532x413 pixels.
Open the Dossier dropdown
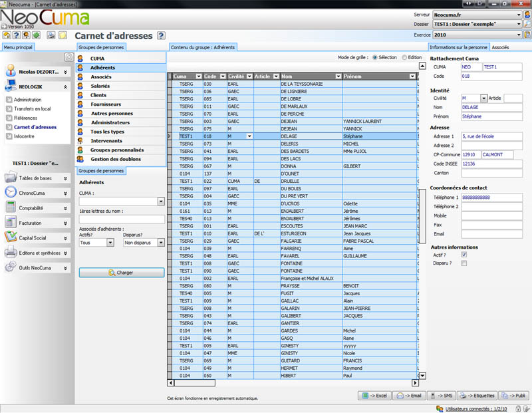519,24
